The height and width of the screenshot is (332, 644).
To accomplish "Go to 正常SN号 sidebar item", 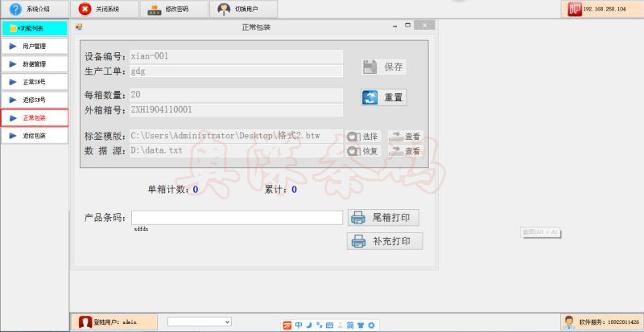I will tap(34, 82).
